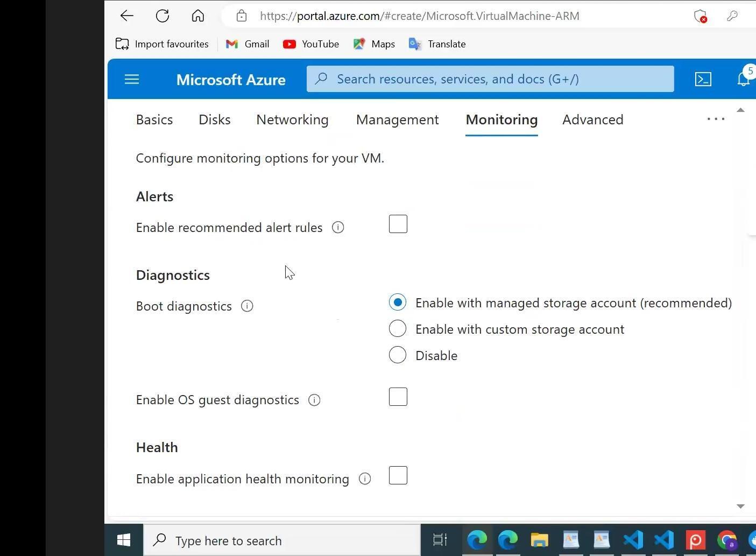Tick Enable OS guest diagnostics checkbox
Viewport: 756px width, 556px height.
(x=398, y=397)
